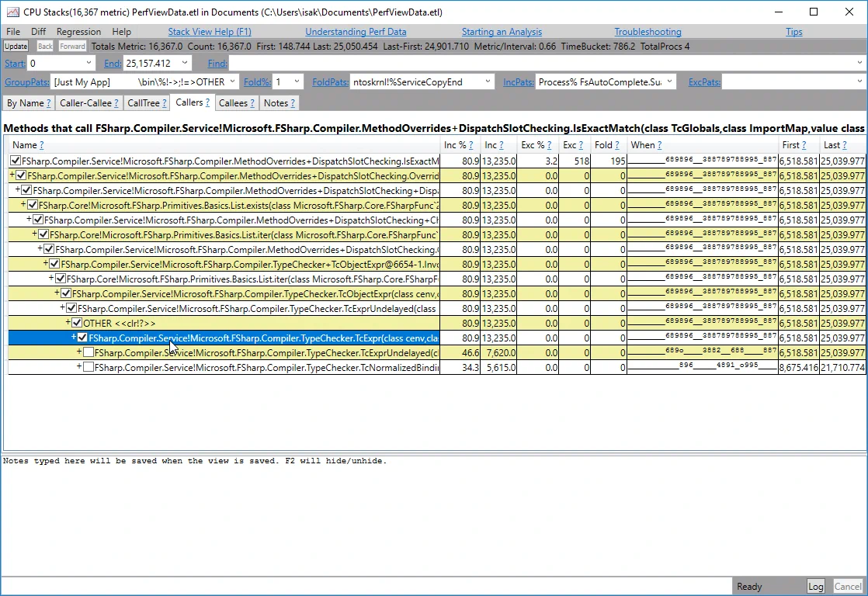Open the Help menu
This screenshot has width=868, height=596.
pyautogui.click(x=121, y=32)
